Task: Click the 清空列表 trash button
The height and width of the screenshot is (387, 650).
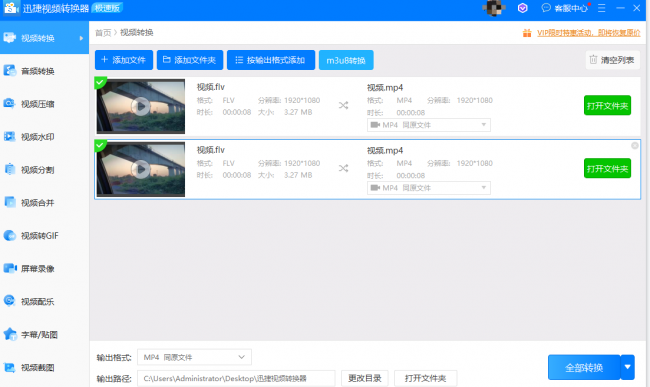Action: pos(612,60)
